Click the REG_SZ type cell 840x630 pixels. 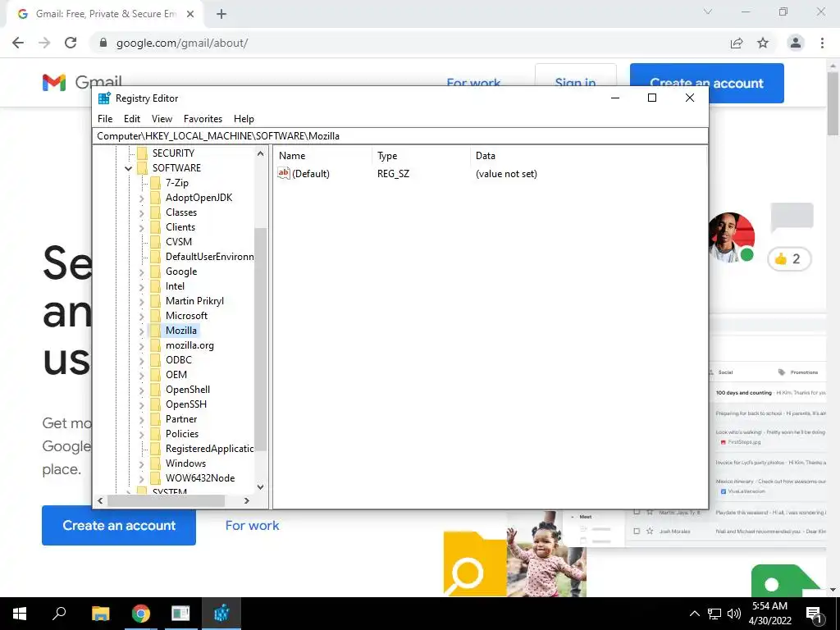tap(393, 174)
